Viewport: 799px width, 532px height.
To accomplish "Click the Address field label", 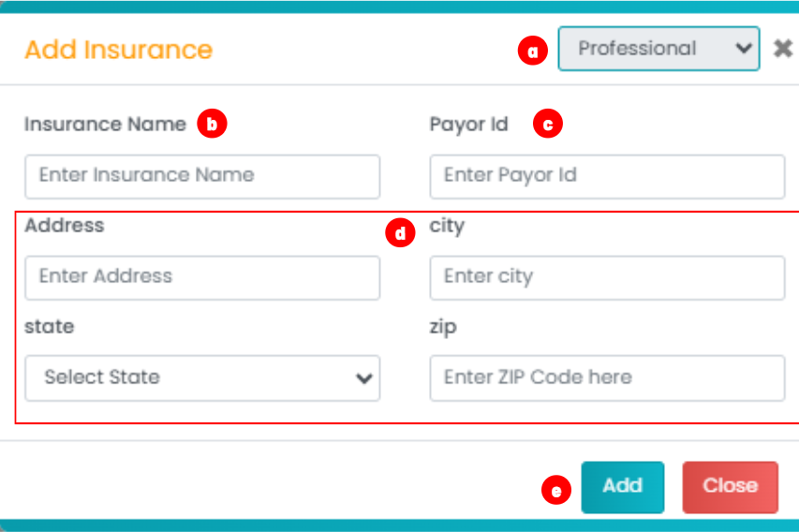I will (x=65, y=226).
